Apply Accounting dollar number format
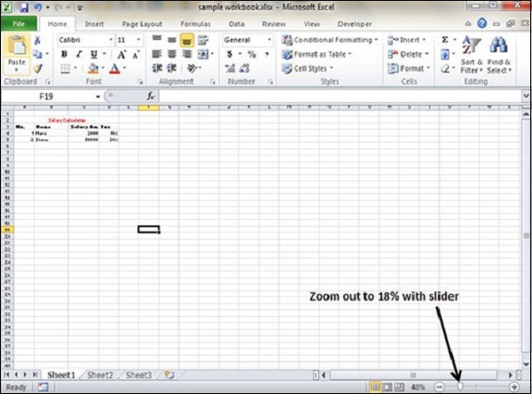This screenshot has width=532, height=394. (x=230, y=54)
